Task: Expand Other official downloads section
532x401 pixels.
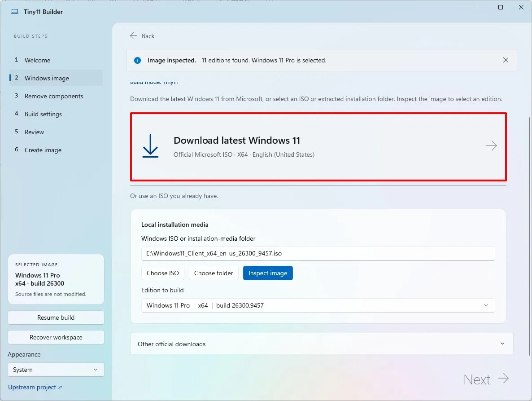Action: coord(321,344)
